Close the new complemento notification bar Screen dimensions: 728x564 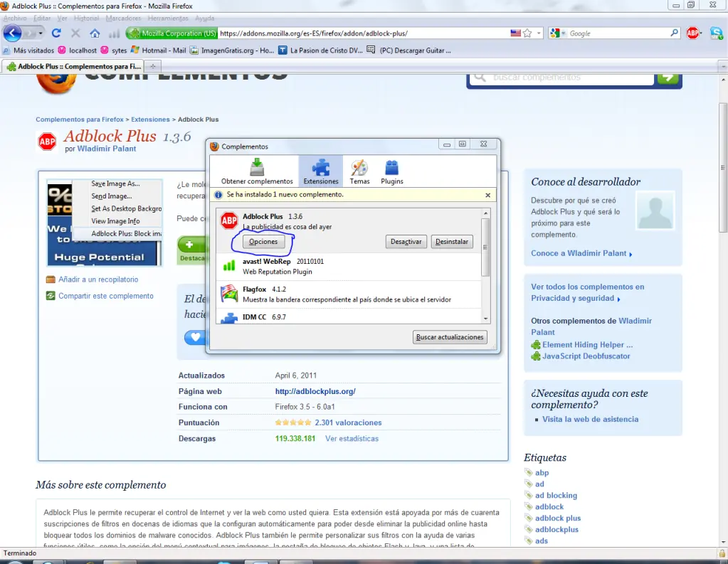tap(487, 195)
